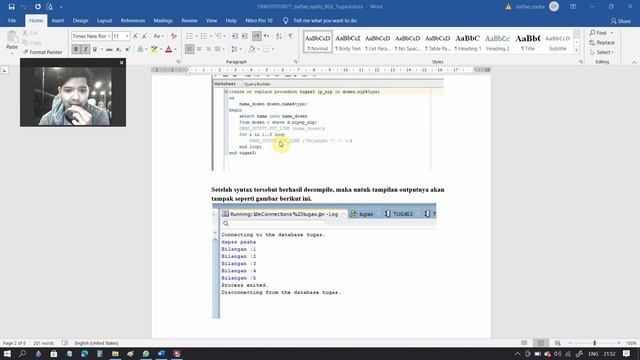Screen dimensions: 640x360
Task: Apply yellow text highlight color
Action: [x=154, y=49]
